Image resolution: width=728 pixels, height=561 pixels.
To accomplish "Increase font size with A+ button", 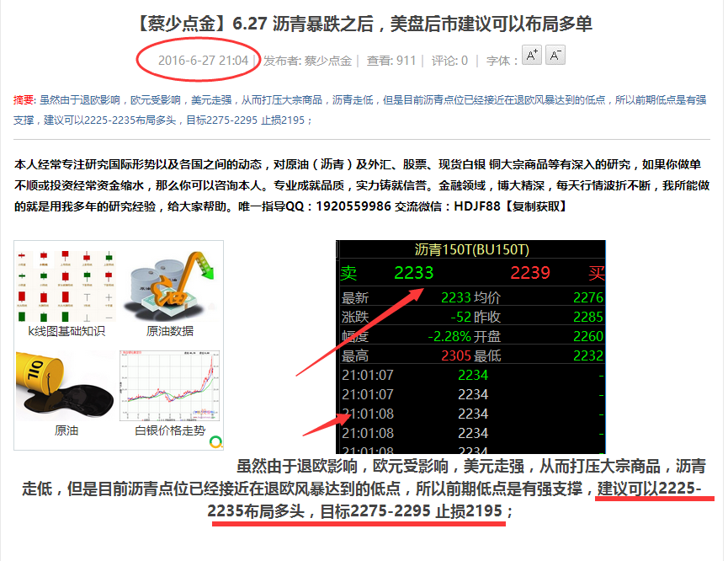I will coord(531,56).
